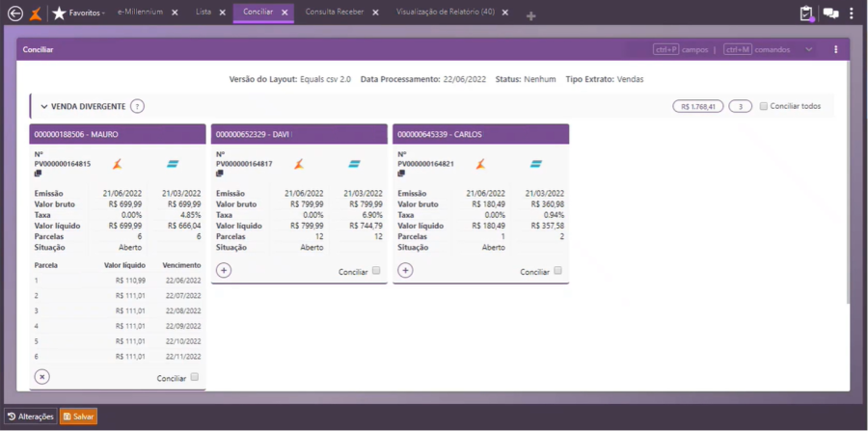The image size is (868, 431).
Task: Click the back arrow icon
Action: pyautogui.click(x=14, y=13)
